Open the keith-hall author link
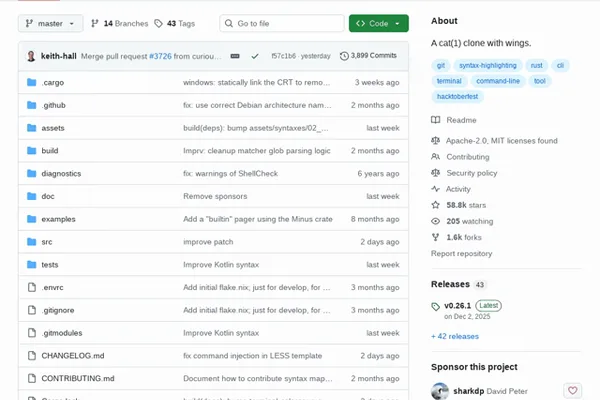This screenshot has width=600, height=400. tap(59, 56)
